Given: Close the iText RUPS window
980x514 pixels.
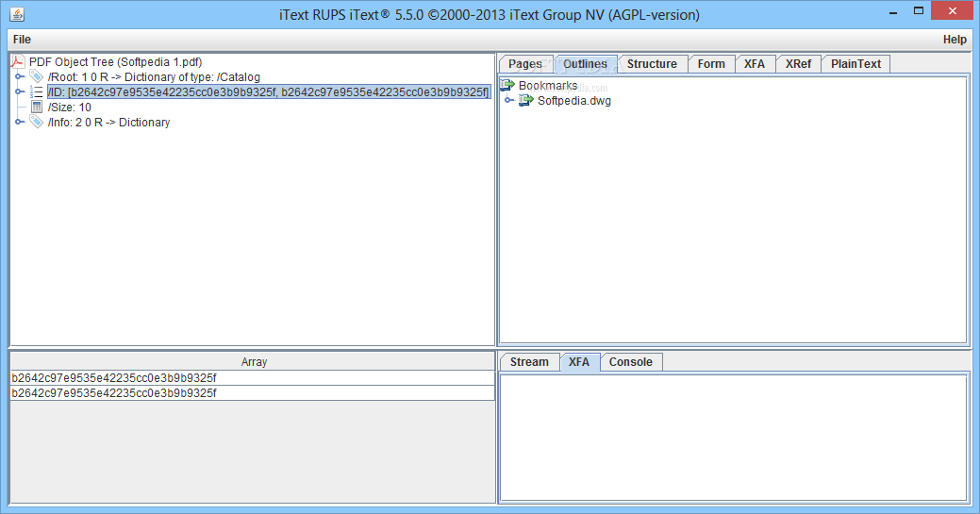Looking at the screenshot, I should [953, 11].
